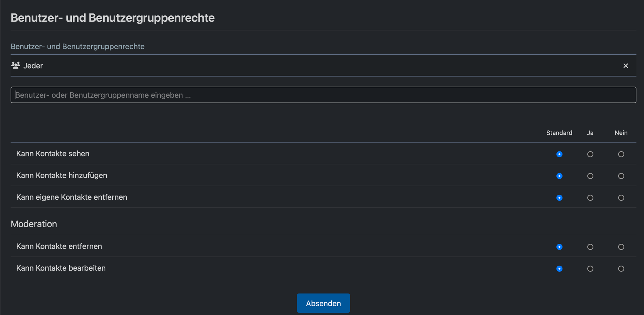
Task: Deny 'Kann Kontakte hinzufügen' with Nein
Action: (621, 176)
